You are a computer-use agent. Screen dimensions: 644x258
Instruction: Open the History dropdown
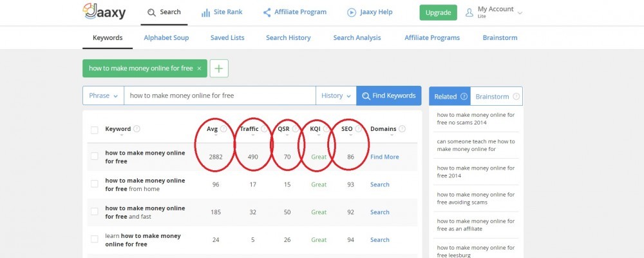point(336,95)
